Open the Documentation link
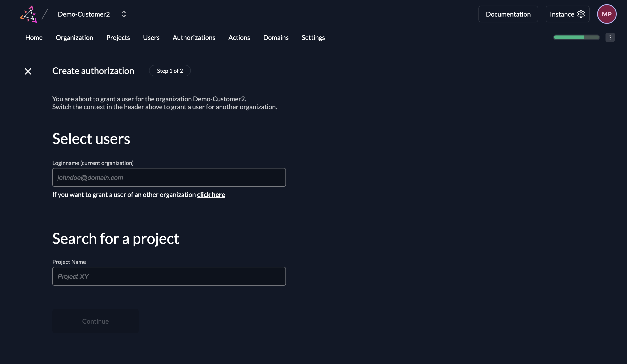Viewport: 627px width, 364px height. (x=508, y=14)
